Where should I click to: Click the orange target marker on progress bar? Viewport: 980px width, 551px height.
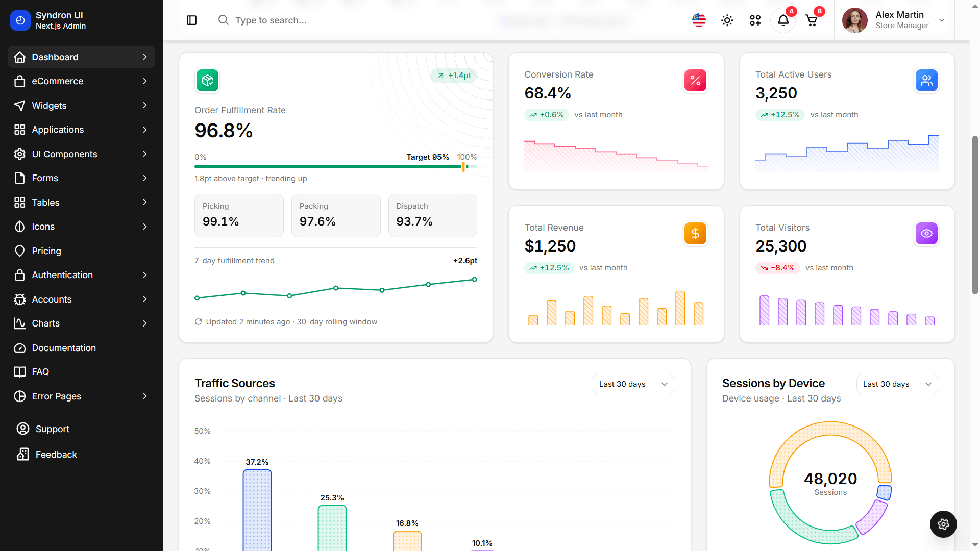click(x=463, y=167)
